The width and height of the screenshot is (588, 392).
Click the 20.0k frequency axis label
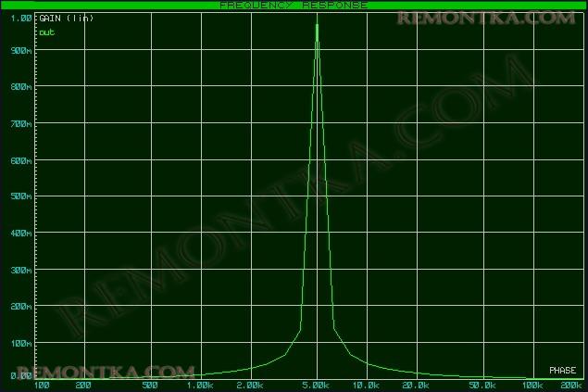coord(415,385)
